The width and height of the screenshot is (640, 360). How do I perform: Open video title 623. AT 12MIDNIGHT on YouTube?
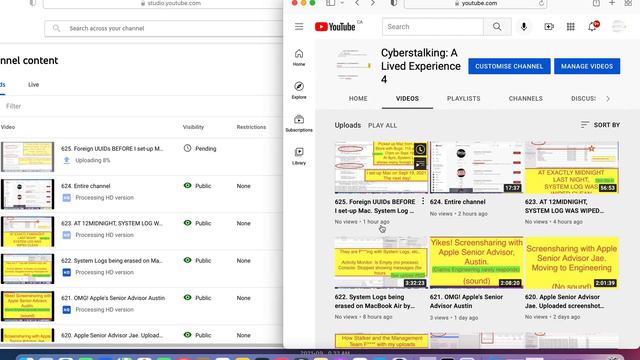pyautogui.click(x=564, y=206)
